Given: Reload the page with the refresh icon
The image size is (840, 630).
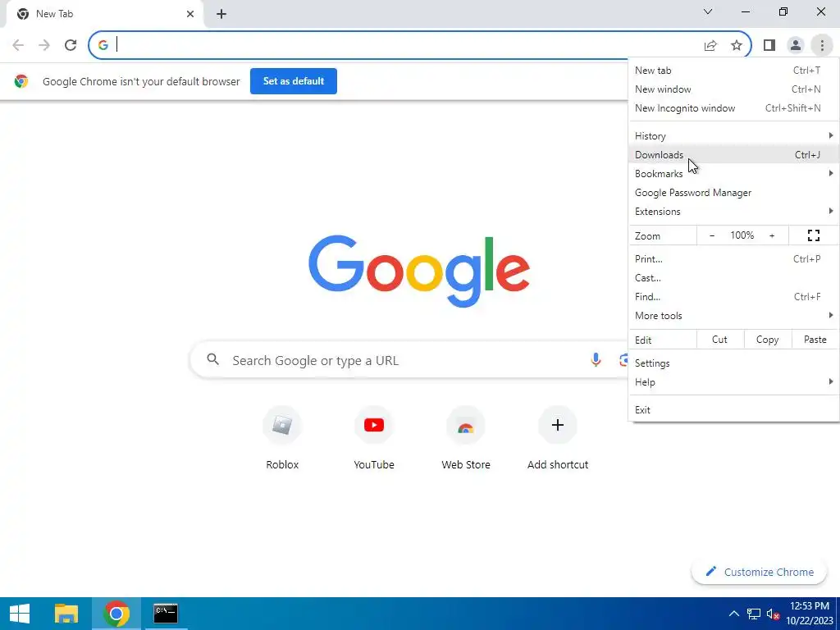Looking at the screenshot, I should pyautogui.click(x=71, y=45).
